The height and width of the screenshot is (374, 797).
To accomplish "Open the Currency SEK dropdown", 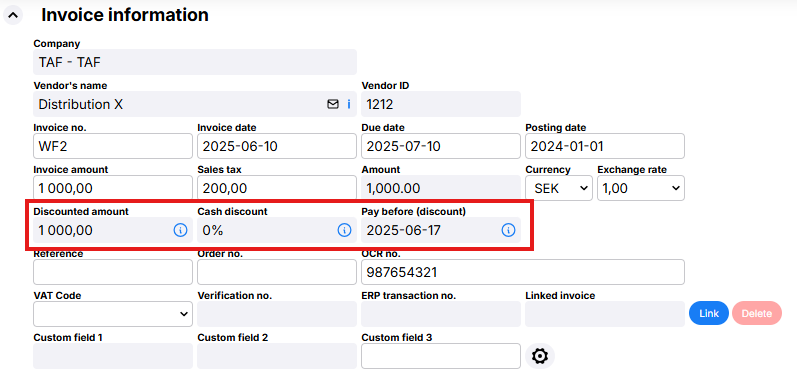I will click(x=559, y=188).
